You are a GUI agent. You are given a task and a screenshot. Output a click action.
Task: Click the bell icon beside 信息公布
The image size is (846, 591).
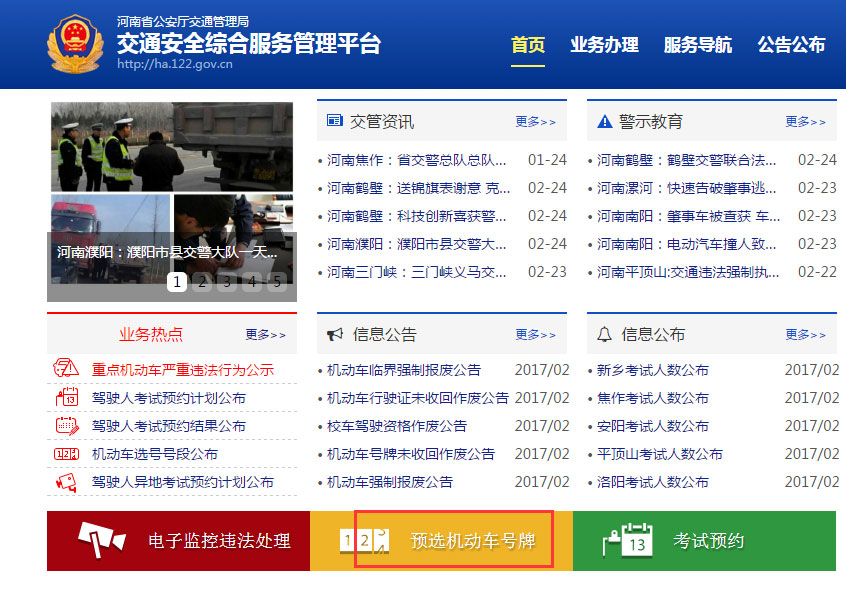[x=604, y=334]
